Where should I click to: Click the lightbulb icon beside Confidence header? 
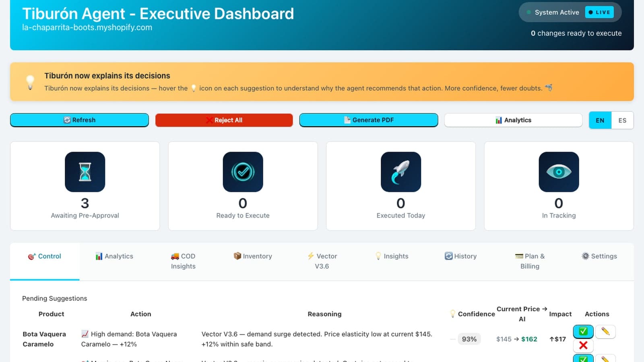coord(453,314)
